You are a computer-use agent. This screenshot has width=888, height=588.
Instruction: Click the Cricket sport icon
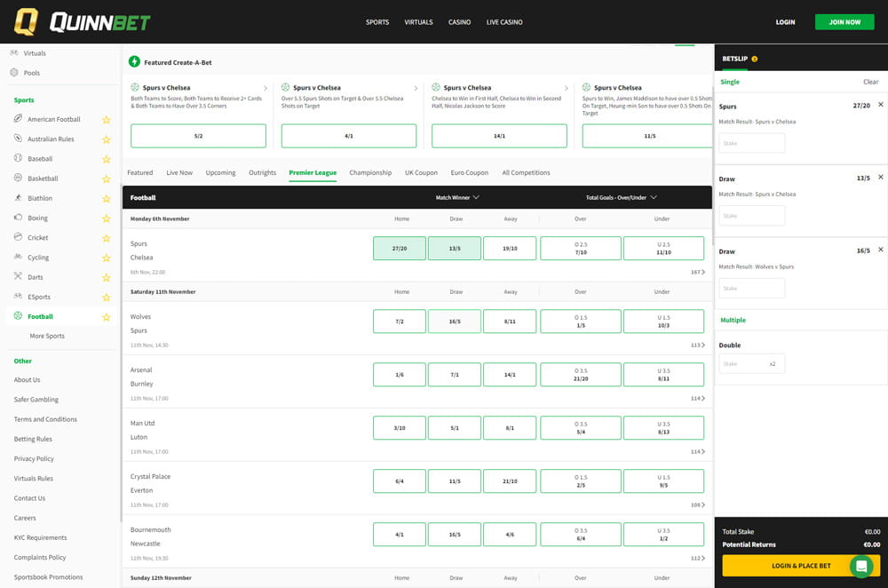18,237
